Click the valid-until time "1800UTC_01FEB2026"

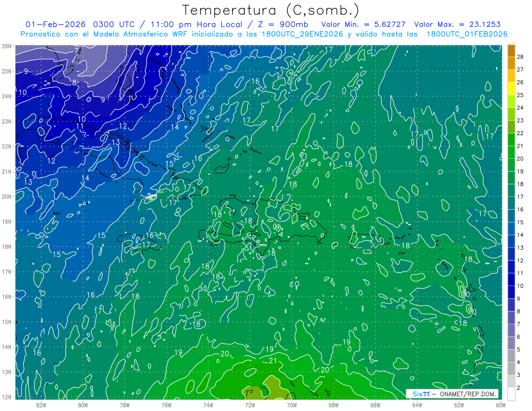(467, 34)
